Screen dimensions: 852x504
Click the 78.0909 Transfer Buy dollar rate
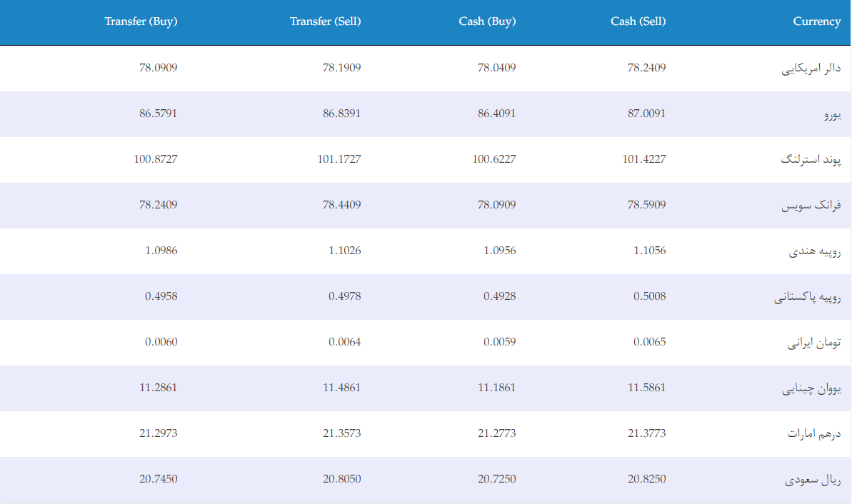tap(158, 67)
